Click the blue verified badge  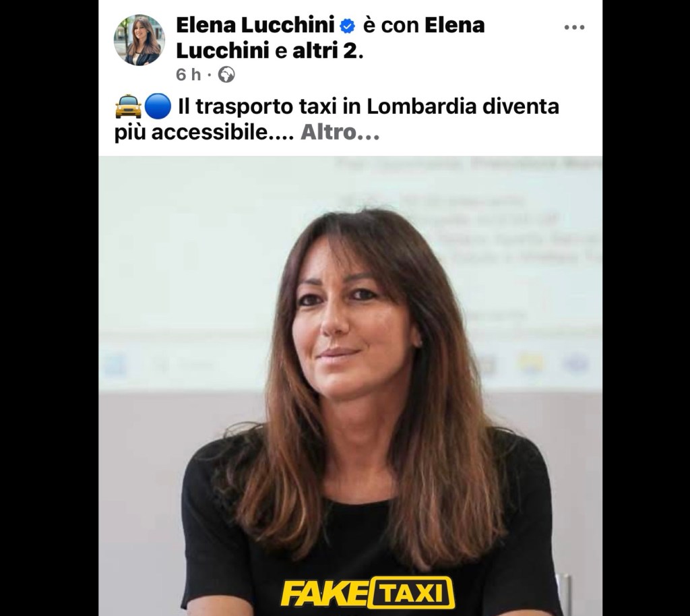point(348,26)
